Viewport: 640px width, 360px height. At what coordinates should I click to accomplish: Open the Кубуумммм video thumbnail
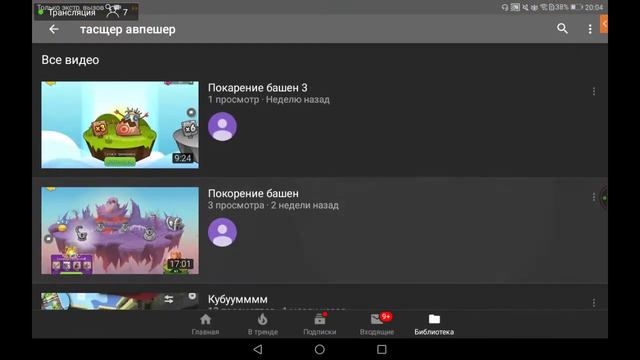point(120,301)
